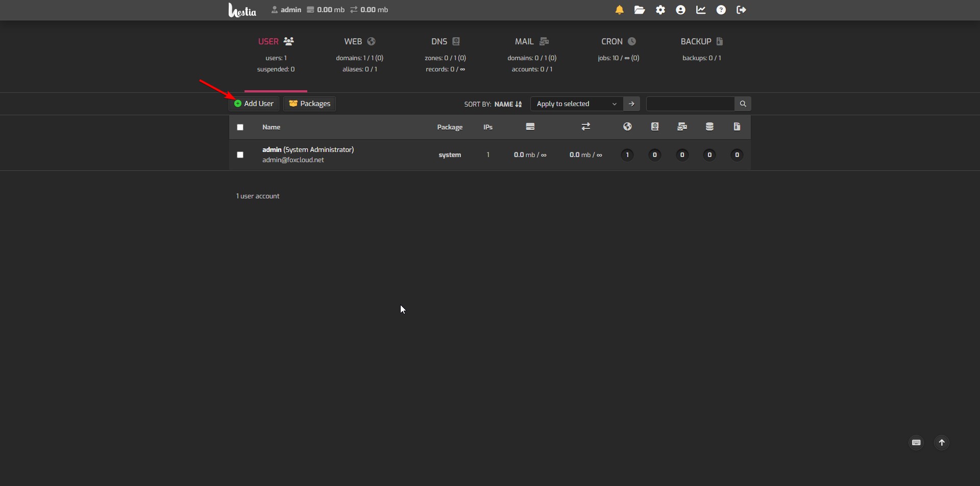Open server settings gear icon
Viewport: 980px width, 486px height.
pyautogui.click(x=660, y=10)
